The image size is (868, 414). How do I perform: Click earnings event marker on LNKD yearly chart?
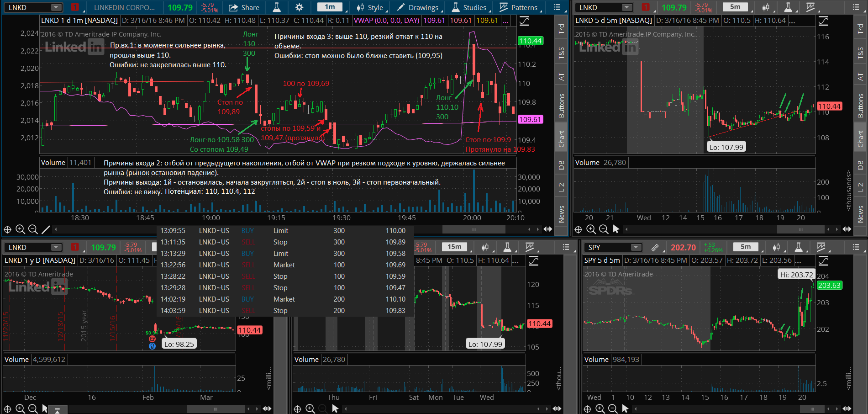[x=152, y=339]
